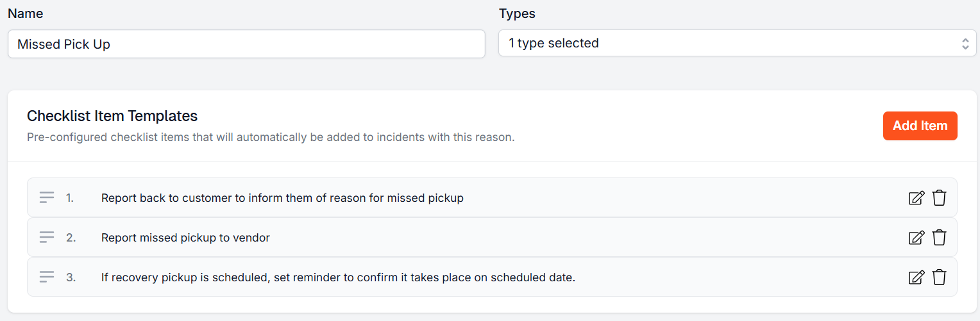
Task: Click the 'Report back to customer' item text
Action: pos(282,198)
